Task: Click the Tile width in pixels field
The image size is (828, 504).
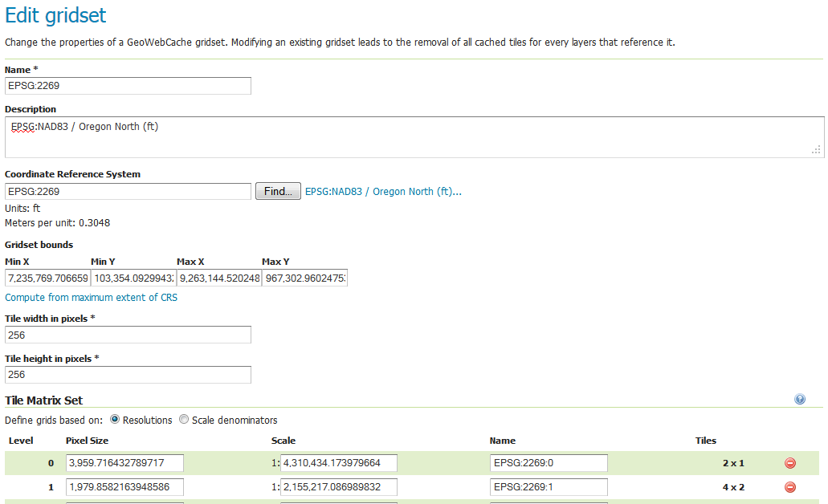Action: 128,335
